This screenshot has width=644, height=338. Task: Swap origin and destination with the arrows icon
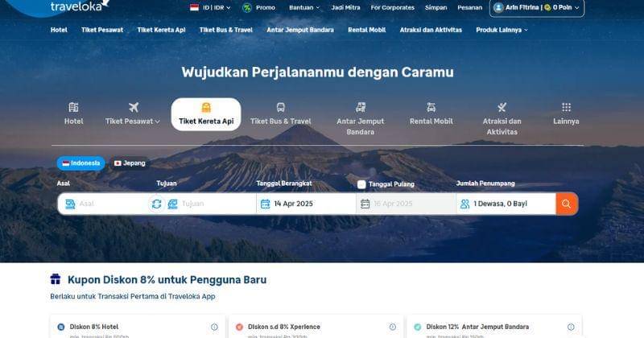point(156,204)
